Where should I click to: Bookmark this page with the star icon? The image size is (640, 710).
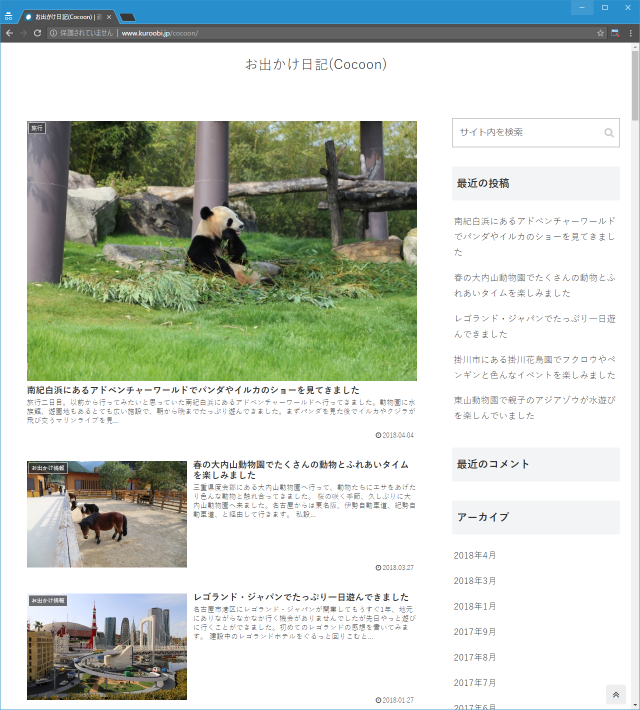600,33
